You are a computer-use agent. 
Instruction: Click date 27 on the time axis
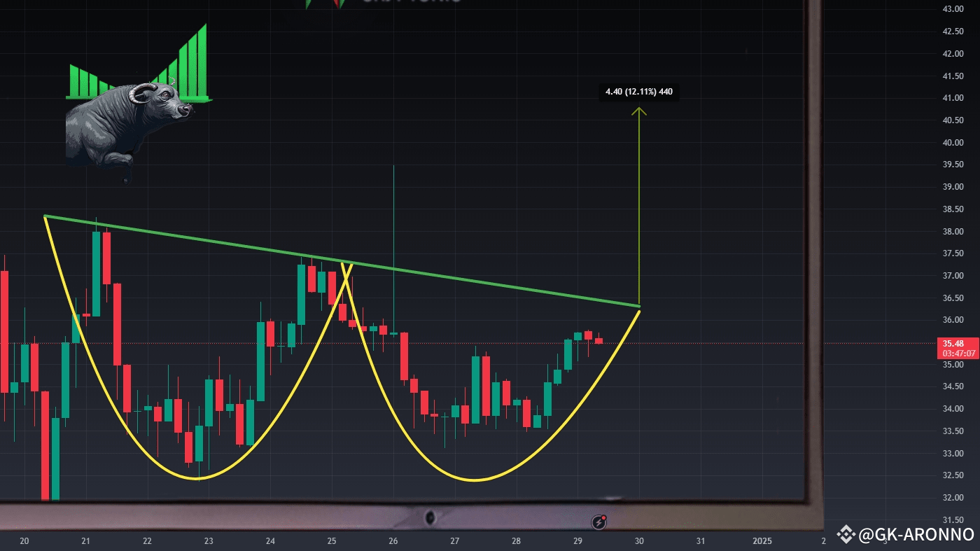pos(455,540)
